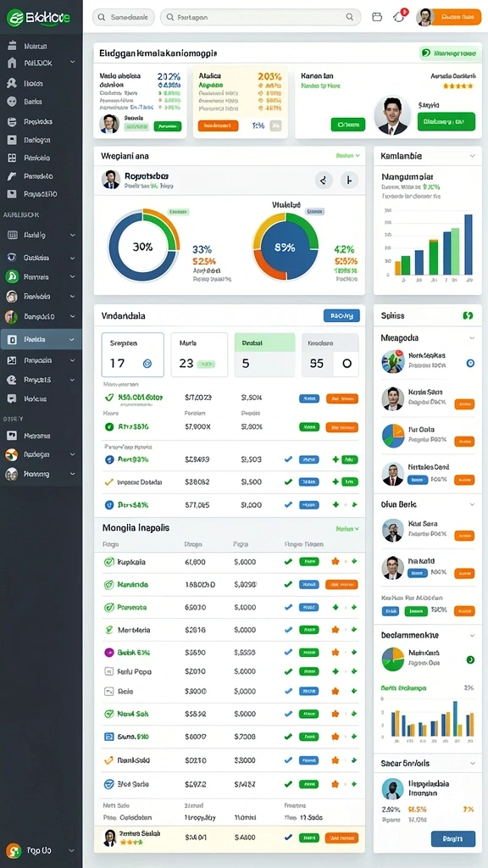Collapse the Declammenkite section chevron

[472, 635]
